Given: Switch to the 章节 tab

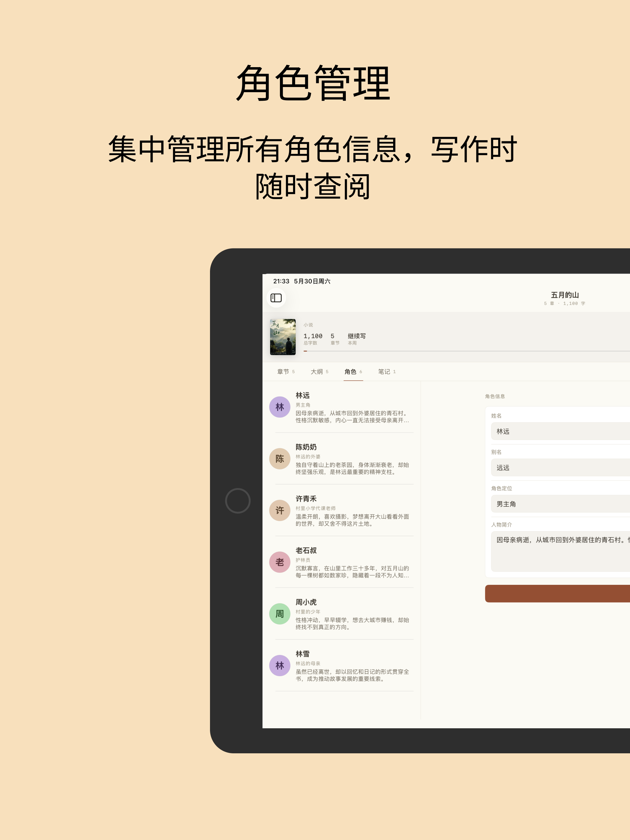Looking at the screenshot, I should coord(286,372).
